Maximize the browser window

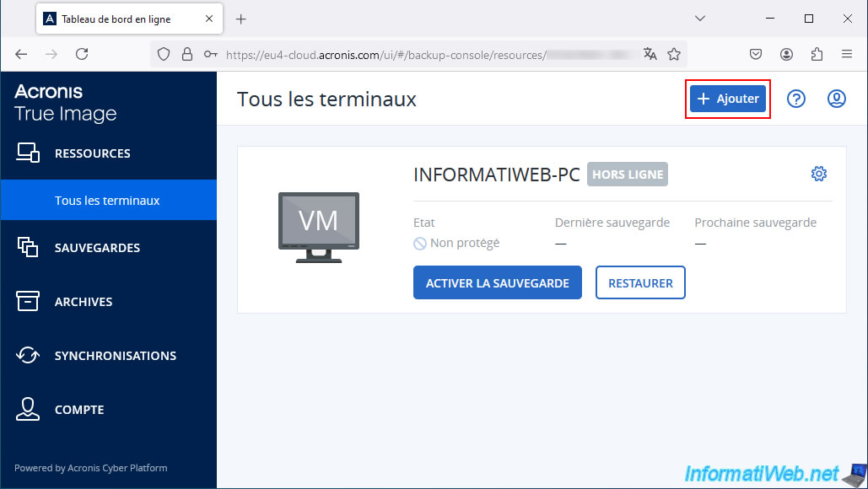809,19
